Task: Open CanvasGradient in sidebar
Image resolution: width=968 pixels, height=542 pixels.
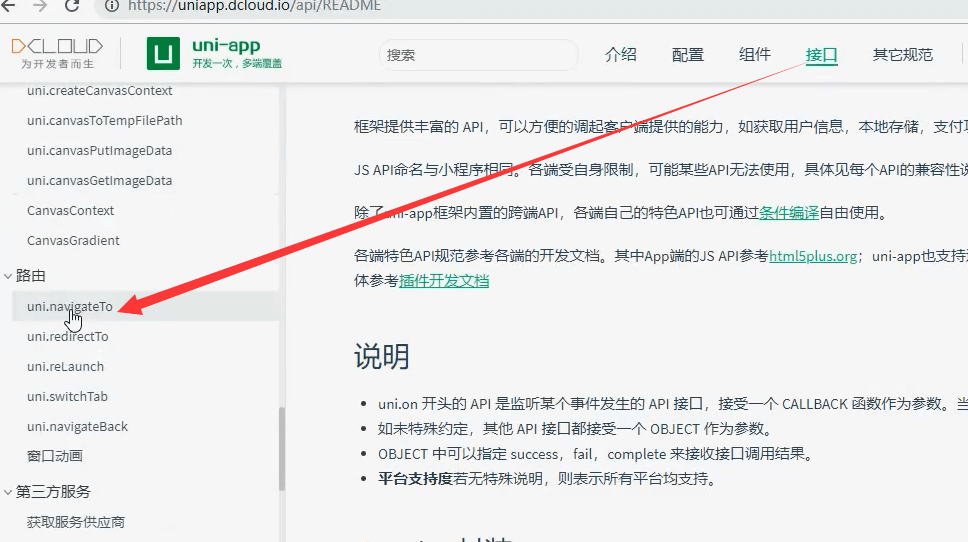Action: 73,241
